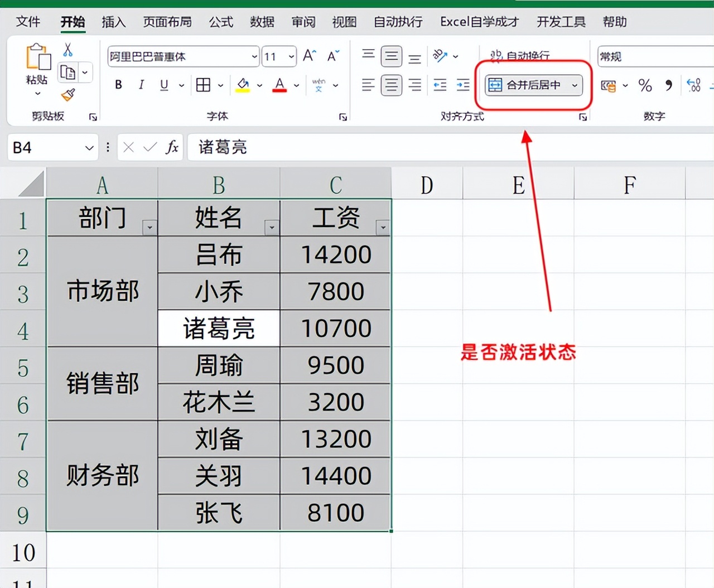Click the fx insert function icon
The width and height of the screenshot is (714, 588).
coord(172,147)
